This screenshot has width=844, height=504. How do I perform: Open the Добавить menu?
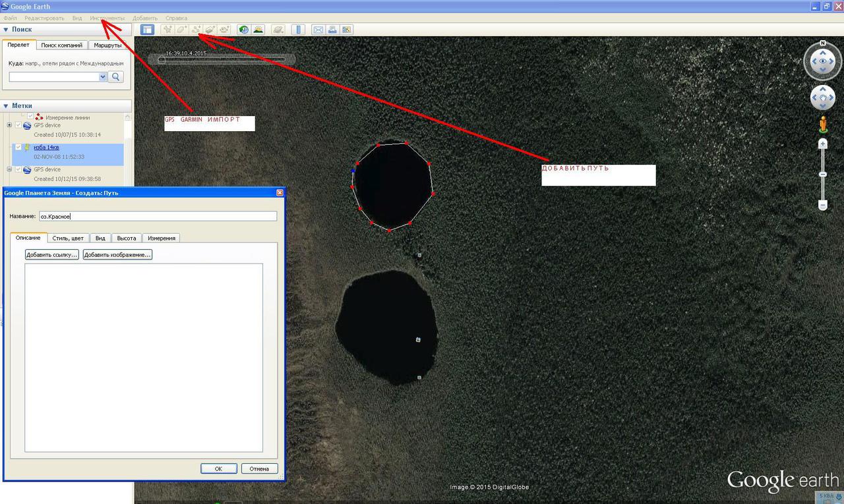pyautogui.click(x=145, y=18)
